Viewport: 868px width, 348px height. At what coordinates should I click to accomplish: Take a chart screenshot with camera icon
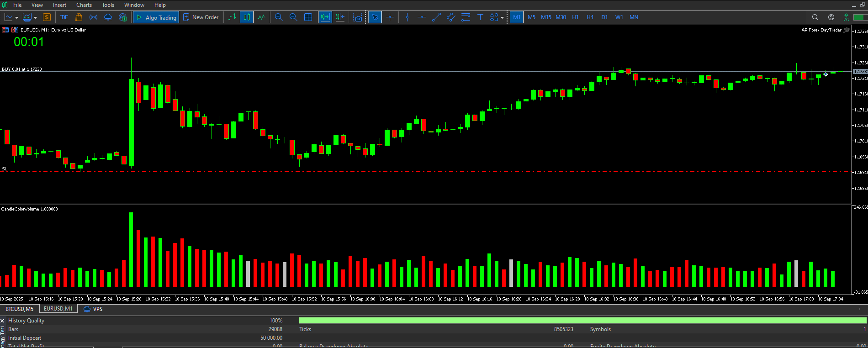pyautogui.click(x=358, y=17)
